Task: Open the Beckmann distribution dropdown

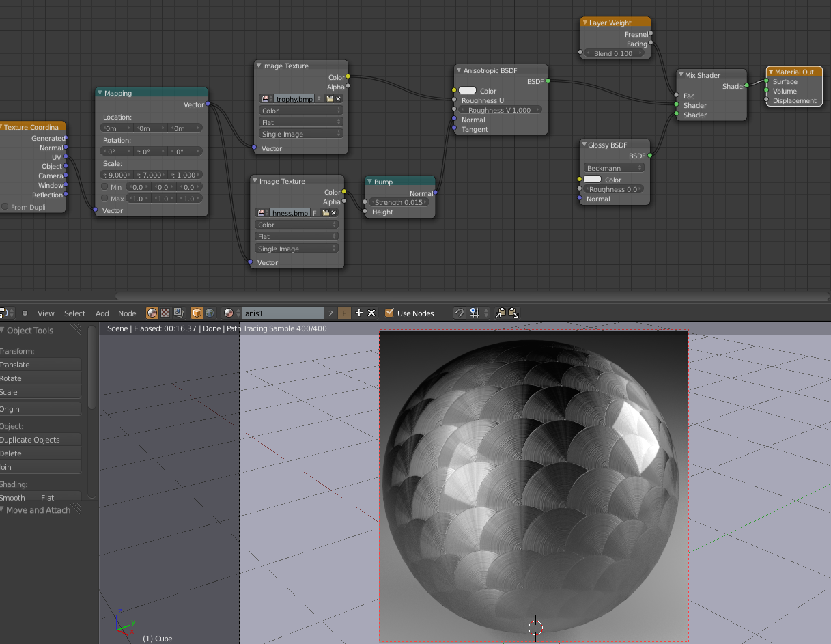Action: pos(614,168)
